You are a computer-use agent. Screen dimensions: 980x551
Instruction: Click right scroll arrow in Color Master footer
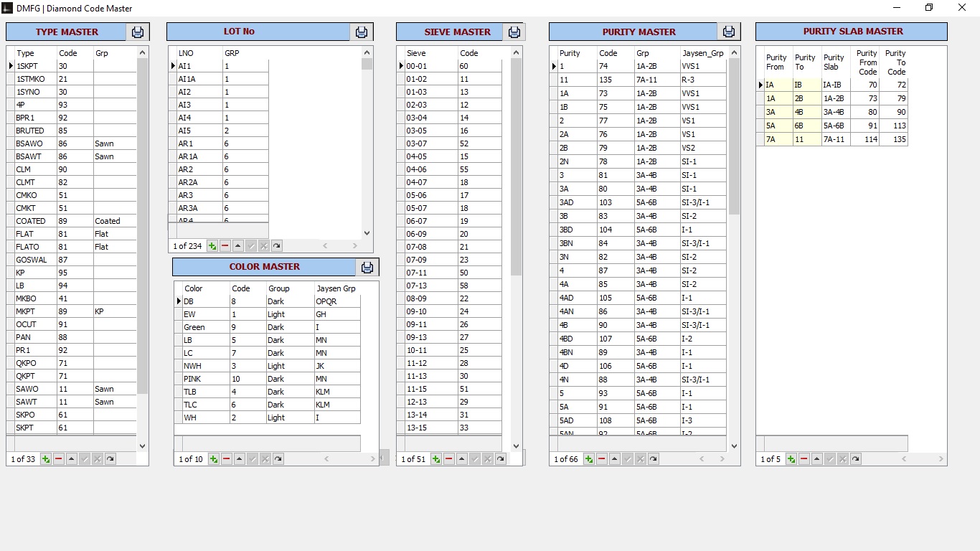pos(372,459)
